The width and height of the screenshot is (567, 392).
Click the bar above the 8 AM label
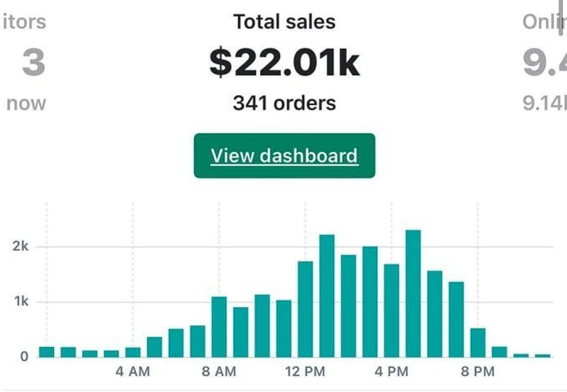(219, 327)
